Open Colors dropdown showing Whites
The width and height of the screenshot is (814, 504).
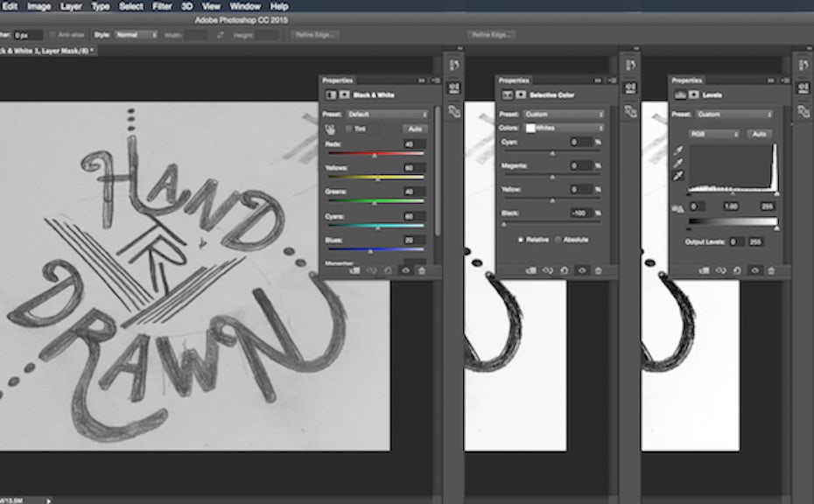click(565, 128)
